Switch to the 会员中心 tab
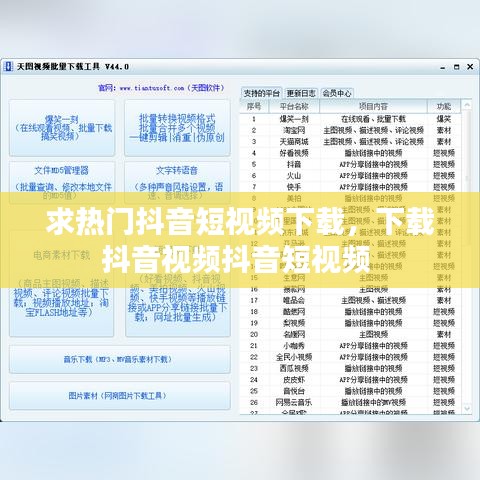 tap(337, 93)
